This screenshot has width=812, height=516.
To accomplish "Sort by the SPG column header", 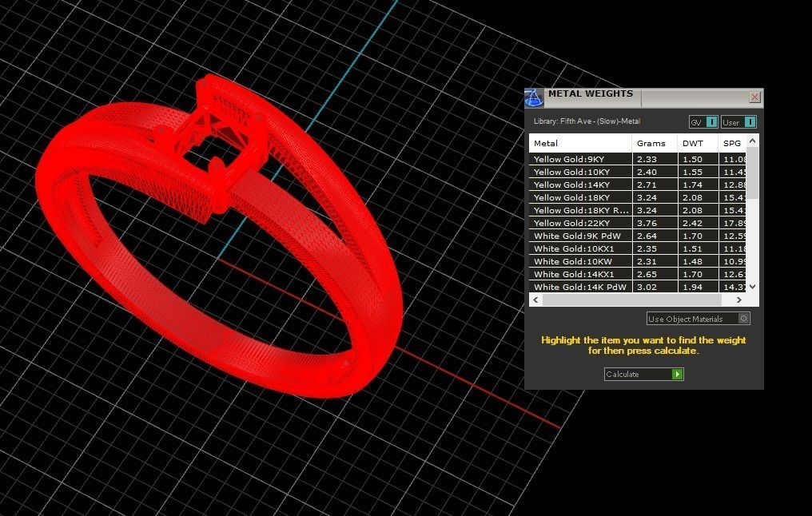I will click(732, 143).
